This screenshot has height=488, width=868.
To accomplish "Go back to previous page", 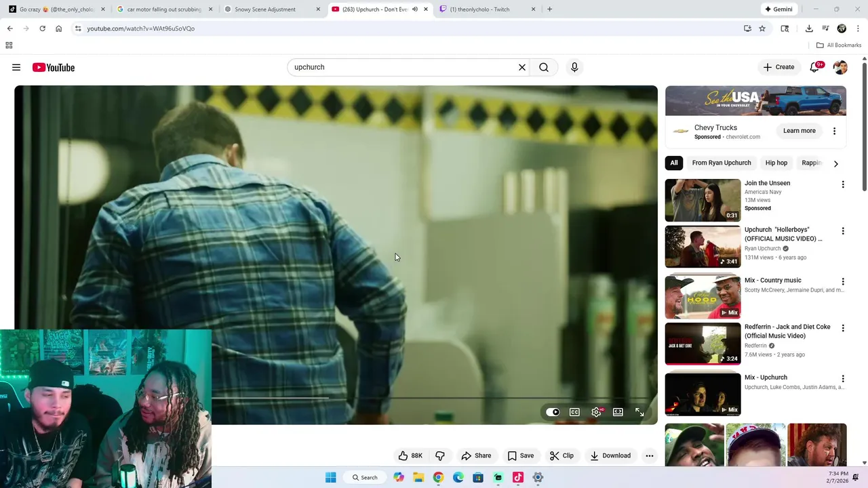I will [9, 28].
